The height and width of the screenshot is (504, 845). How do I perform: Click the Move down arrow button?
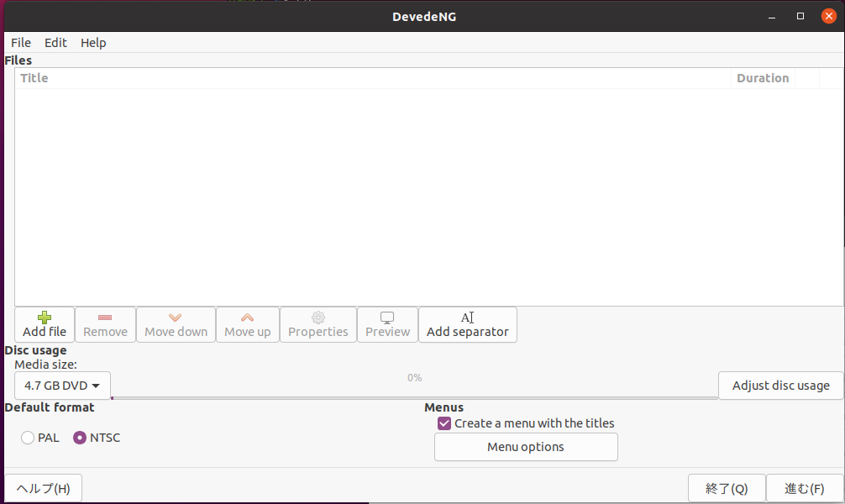[x=176, y=324]
